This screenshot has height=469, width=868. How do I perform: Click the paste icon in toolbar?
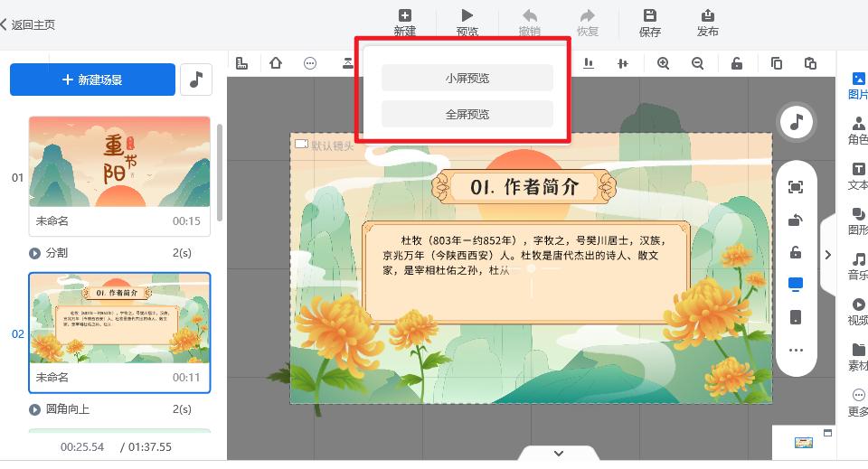[810, 63]
